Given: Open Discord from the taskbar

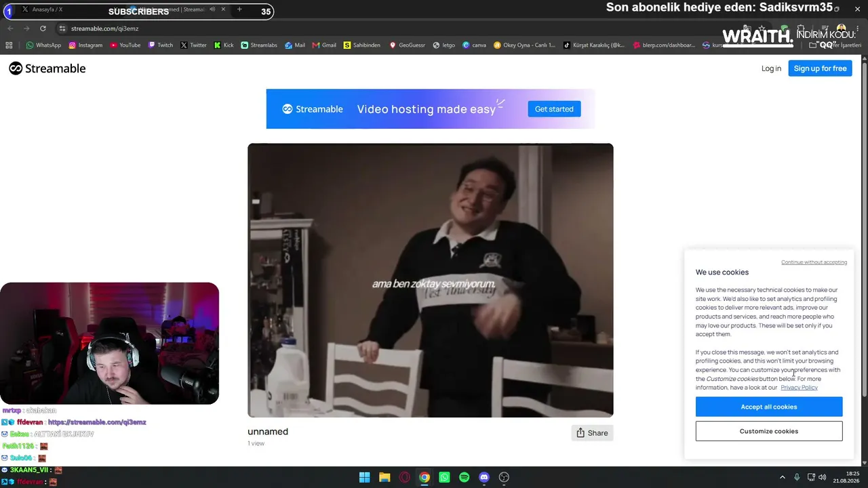Looking at the screenshot, I should 484,477.
